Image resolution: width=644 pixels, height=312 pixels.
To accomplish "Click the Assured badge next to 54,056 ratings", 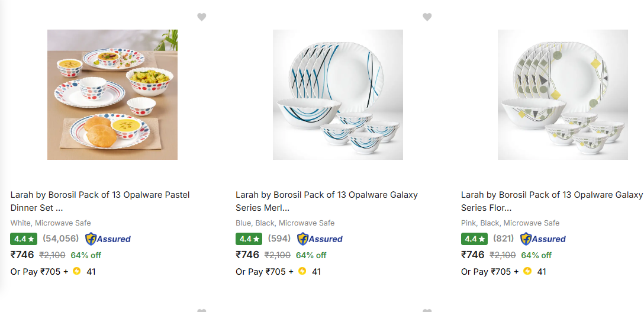I will (x=108, y=239).
